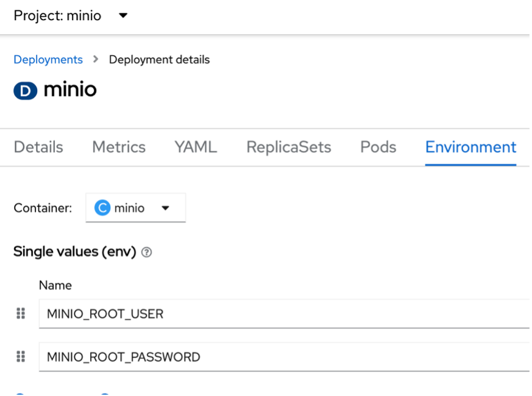Select the Environment tab
Image resolution: width=532 pixels, height=396 pixels.
click(470, 147)
